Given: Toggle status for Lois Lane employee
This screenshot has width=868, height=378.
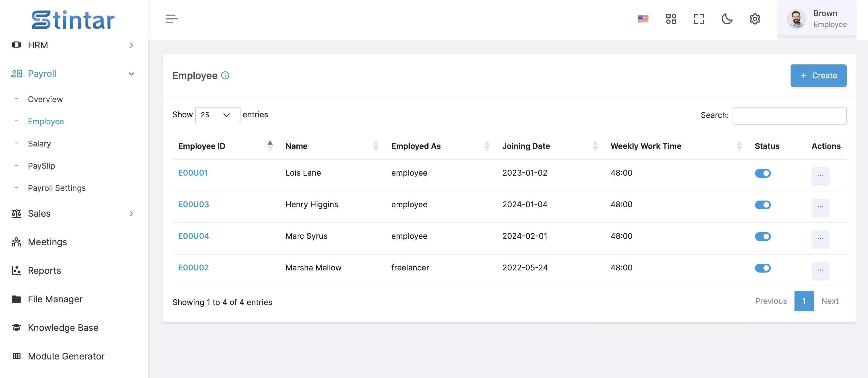Looking at the screenshot, I should [763, 173].
